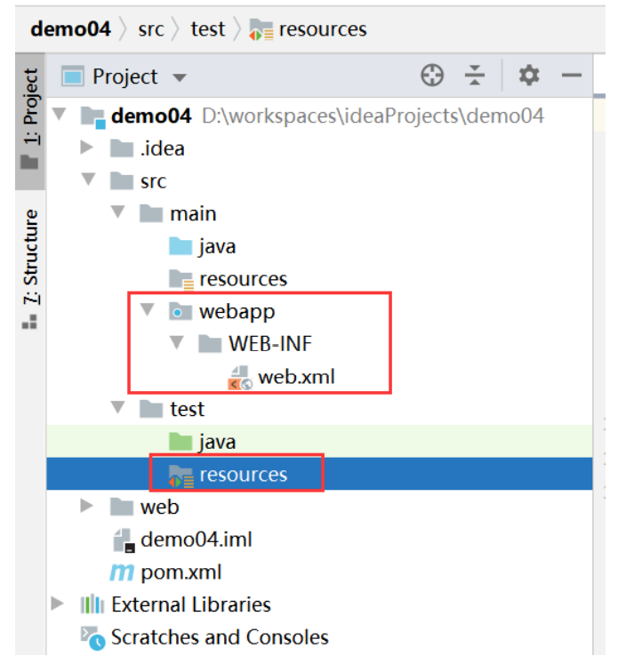The image size is (642, 672).
Task: Click the demo04.iml file icon
Action: pos(124,540)
